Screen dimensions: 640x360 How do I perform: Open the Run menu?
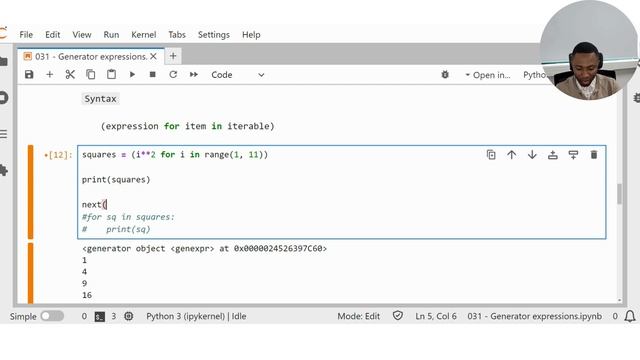point(111,35)
